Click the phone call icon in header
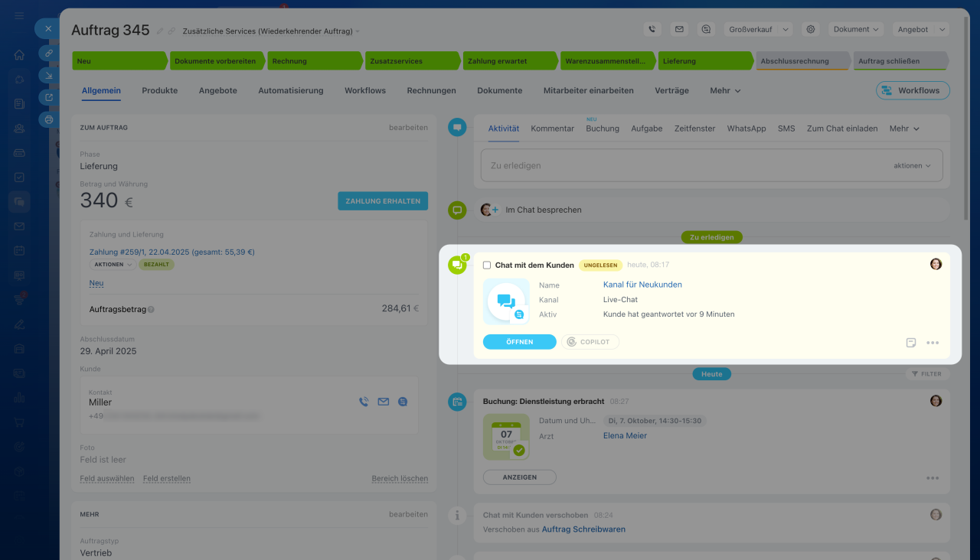980x560 pixels. [x=652, y=29]
